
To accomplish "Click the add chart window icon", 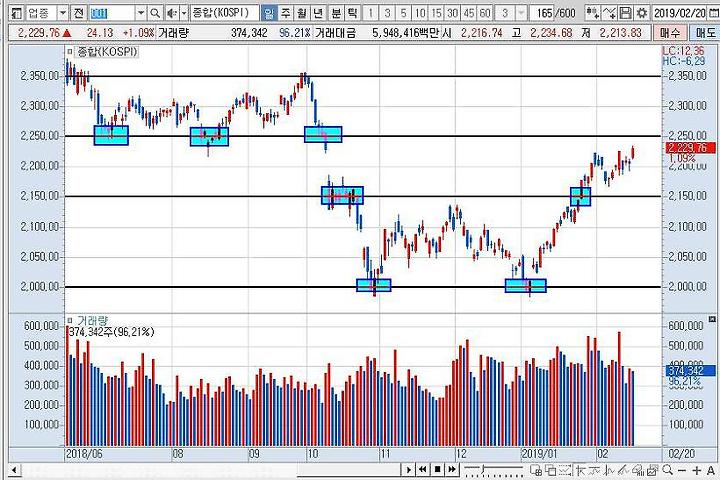I will 536,470.
